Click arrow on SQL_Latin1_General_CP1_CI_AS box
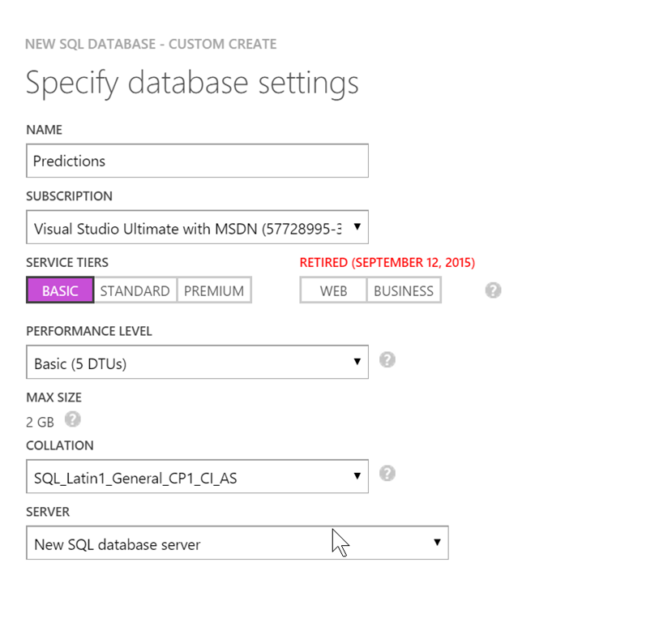This screenshot has width=672, height=623. 357,476
